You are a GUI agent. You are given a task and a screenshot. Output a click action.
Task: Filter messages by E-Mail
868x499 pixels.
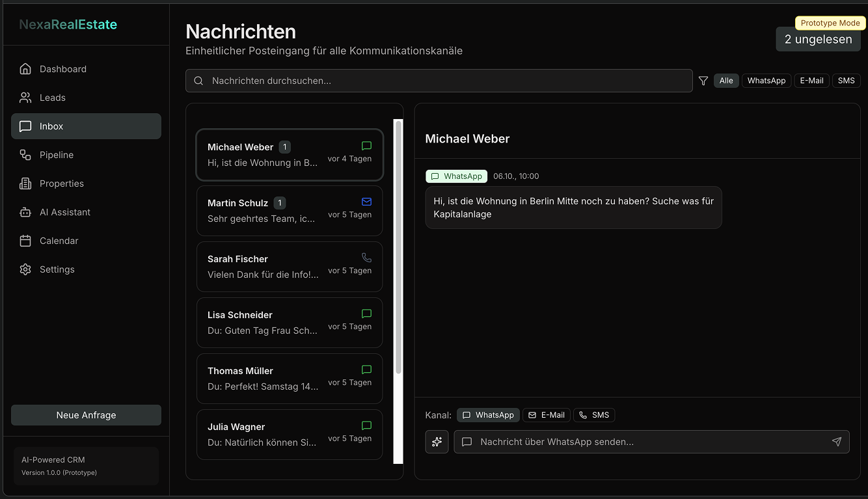pyautogui.click(x=811, y=81)
